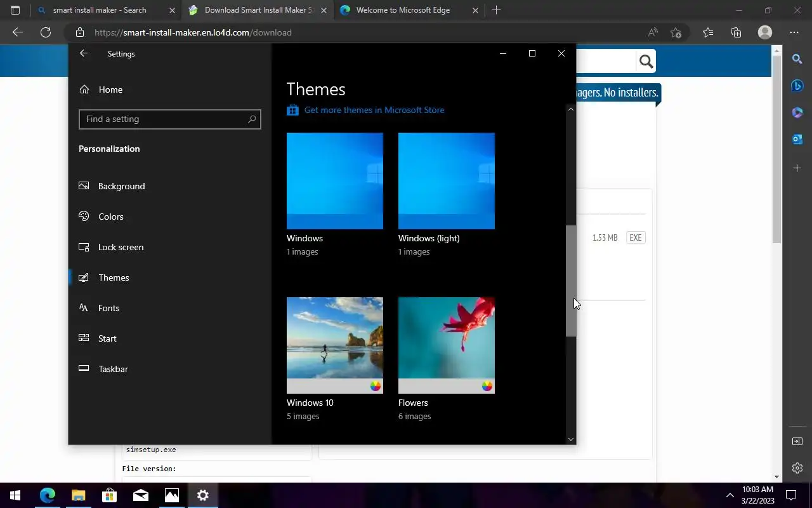Click the Settings window scrollbar thumb
The image size is (812, 508).
point(571,281)
